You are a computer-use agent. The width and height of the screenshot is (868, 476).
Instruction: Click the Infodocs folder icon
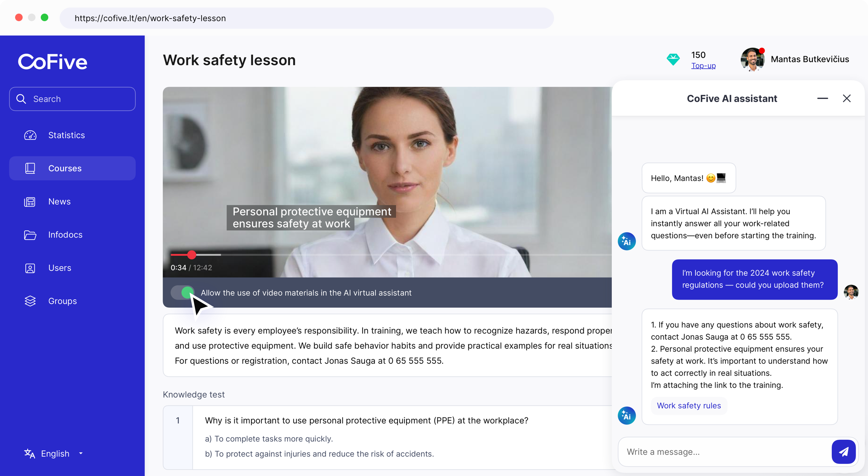[30, 235]
